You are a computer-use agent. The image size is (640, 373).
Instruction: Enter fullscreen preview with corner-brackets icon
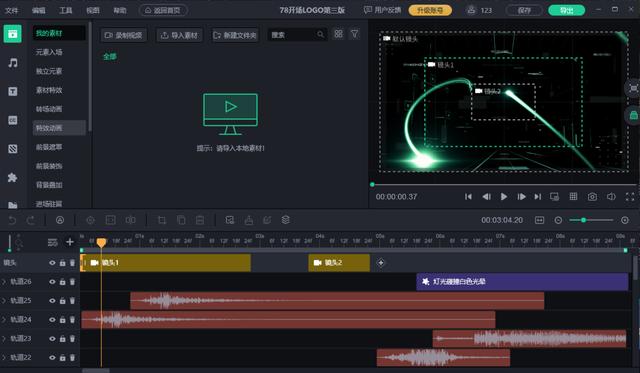click(630, 197)
